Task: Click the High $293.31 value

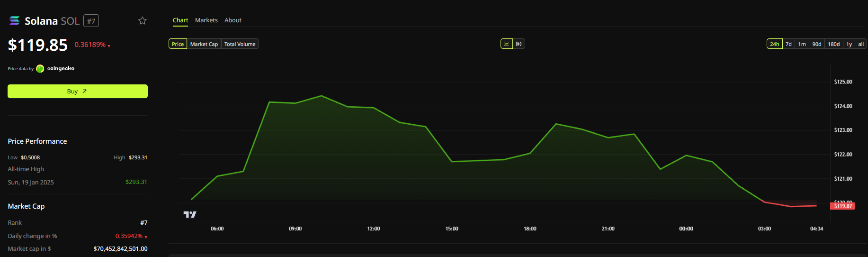Action: coord(138,157)
